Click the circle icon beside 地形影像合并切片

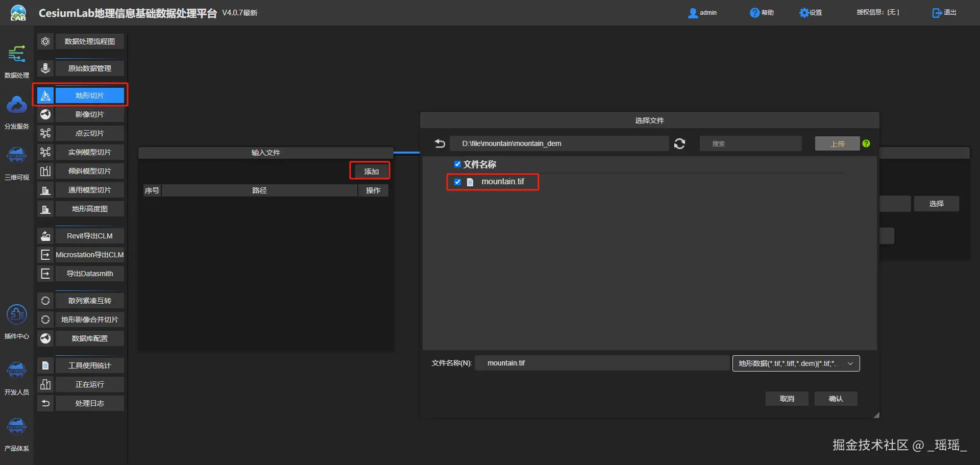click(45, 320)
